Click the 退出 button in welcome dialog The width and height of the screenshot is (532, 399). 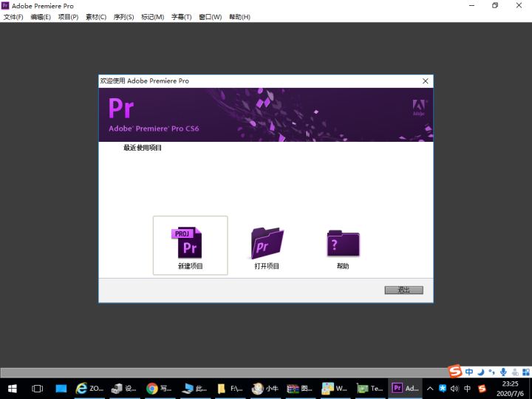pos(403,290)
